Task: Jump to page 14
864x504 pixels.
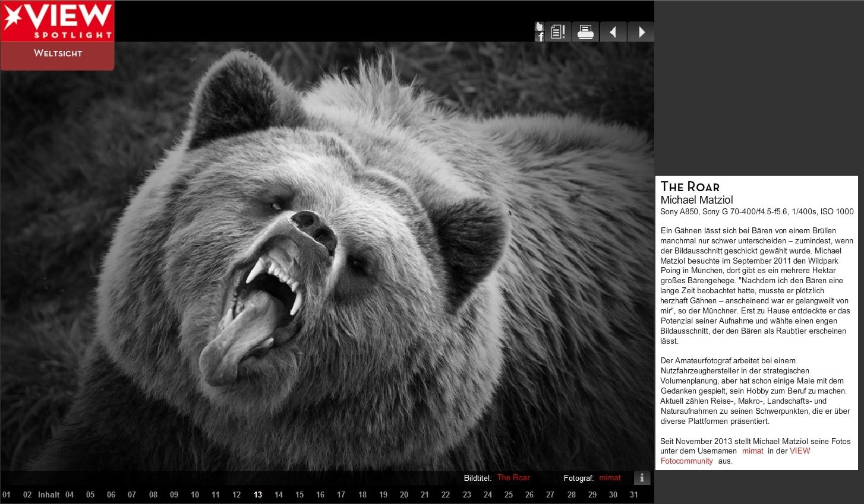Action: (279, 495)
